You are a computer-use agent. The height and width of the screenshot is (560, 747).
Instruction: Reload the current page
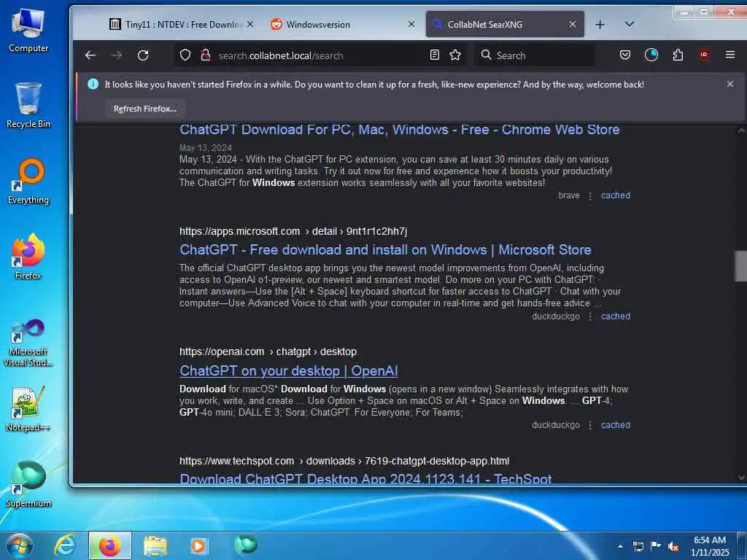click(143, 55)
